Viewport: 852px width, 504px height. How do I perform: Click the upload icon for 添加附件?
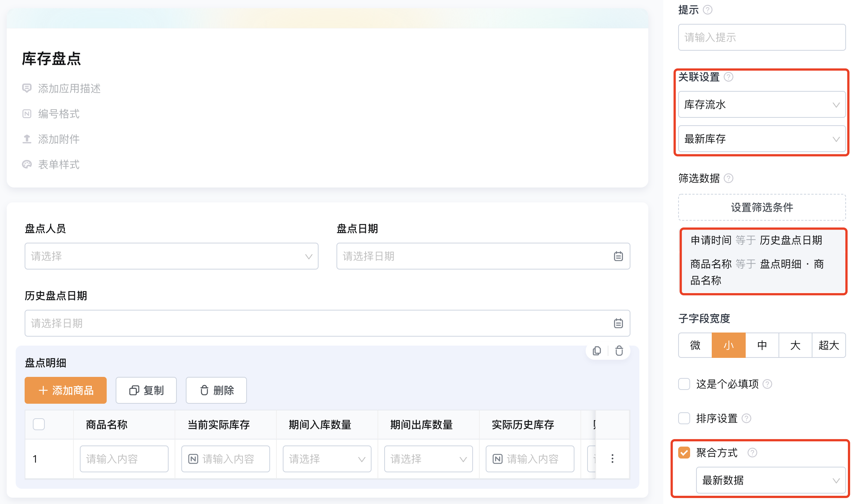[27, 139]
